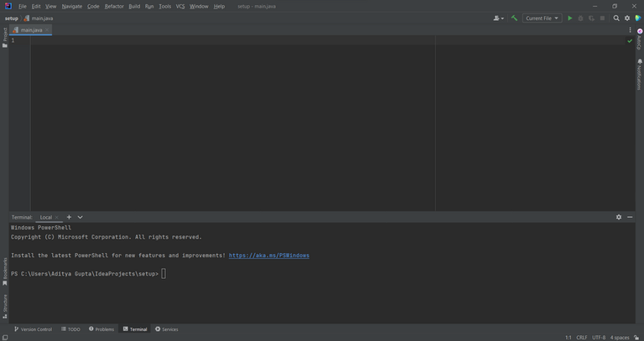644x341 pixels.
Task: Close the main.java editor tab
Action: click(48, 30)
